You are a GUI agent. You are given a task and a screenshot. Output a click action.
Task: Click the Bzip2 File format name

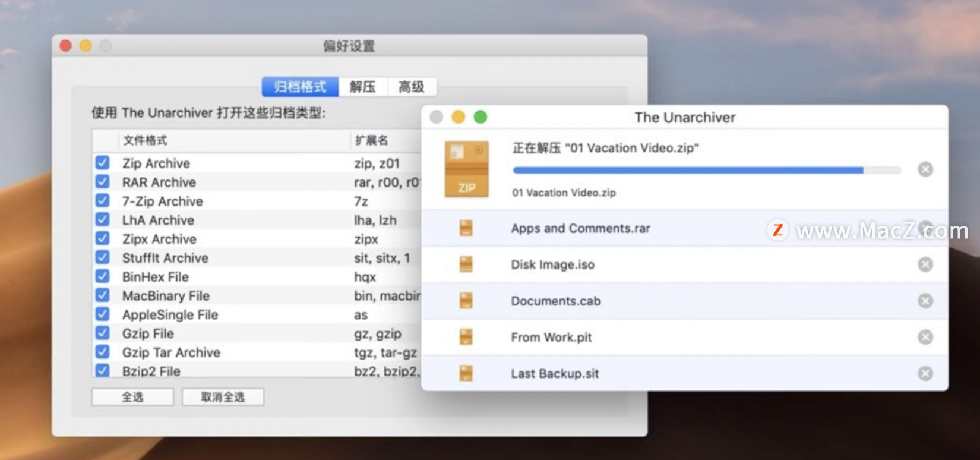[151, 371]
